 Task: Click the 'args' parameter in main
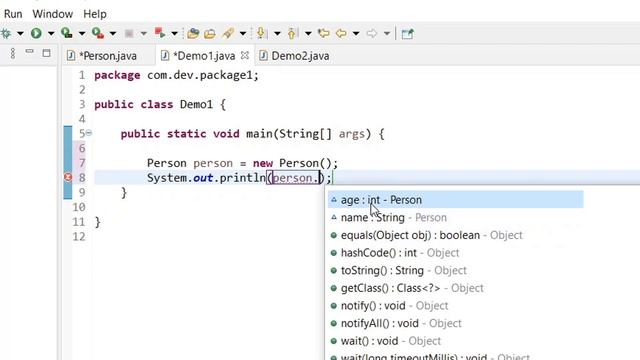tap(351, 134)
